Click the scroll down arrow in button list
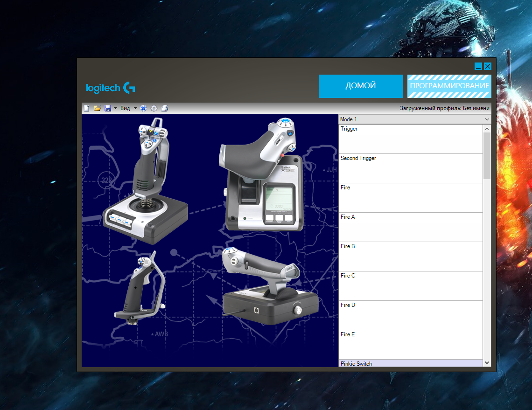Viewport: 532px width, 410px height. point(487,363)
